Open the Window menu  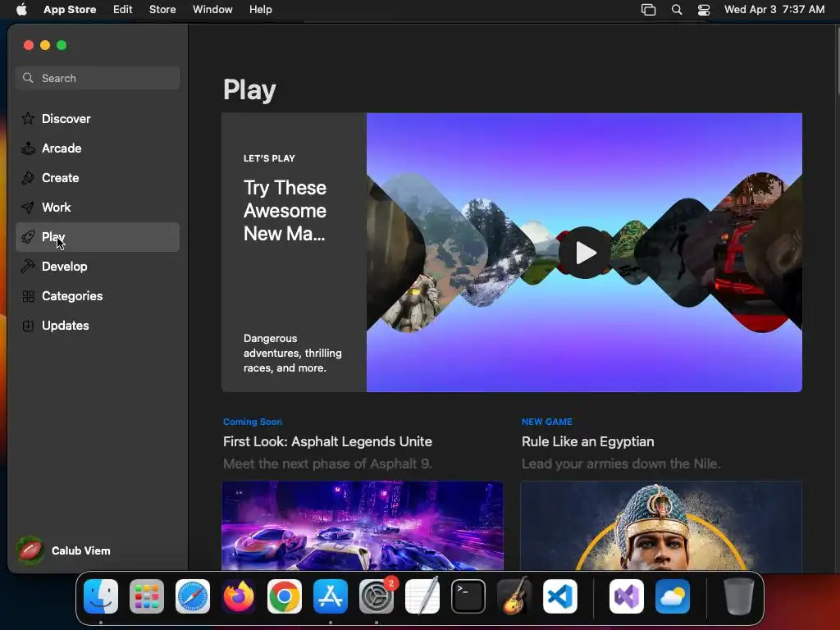click(x=212, y=10)
